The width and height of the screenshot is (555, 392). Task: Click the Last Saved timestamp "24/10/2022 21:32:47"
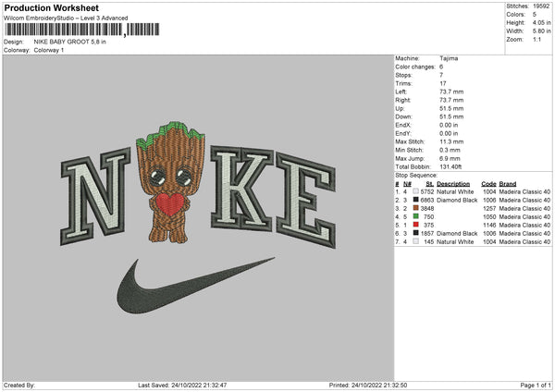(x=199, y=385)
